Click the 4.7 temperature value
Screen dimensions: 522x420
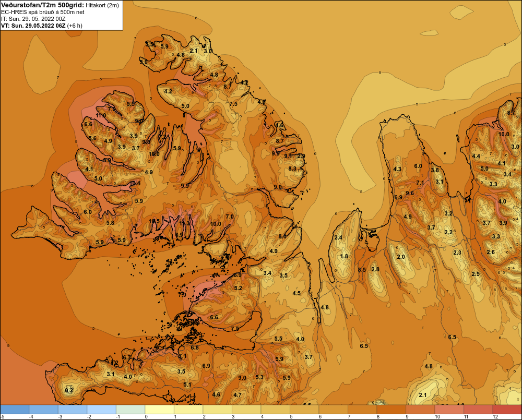238,395
